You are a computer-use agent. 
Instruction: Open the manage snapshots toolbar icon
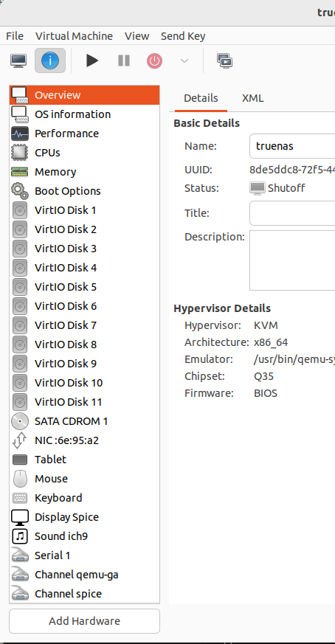225,60
